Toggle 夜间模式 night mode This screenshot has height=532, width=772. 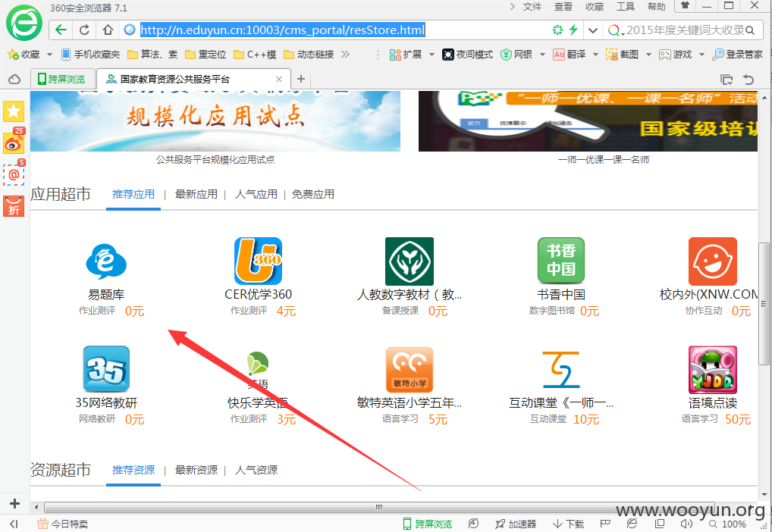tap(467, 54)
